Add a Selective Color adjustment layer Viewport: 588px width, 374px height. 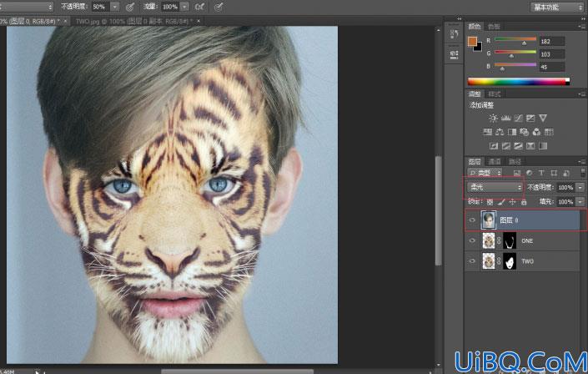pyautogui.click(x=530, y=146)
